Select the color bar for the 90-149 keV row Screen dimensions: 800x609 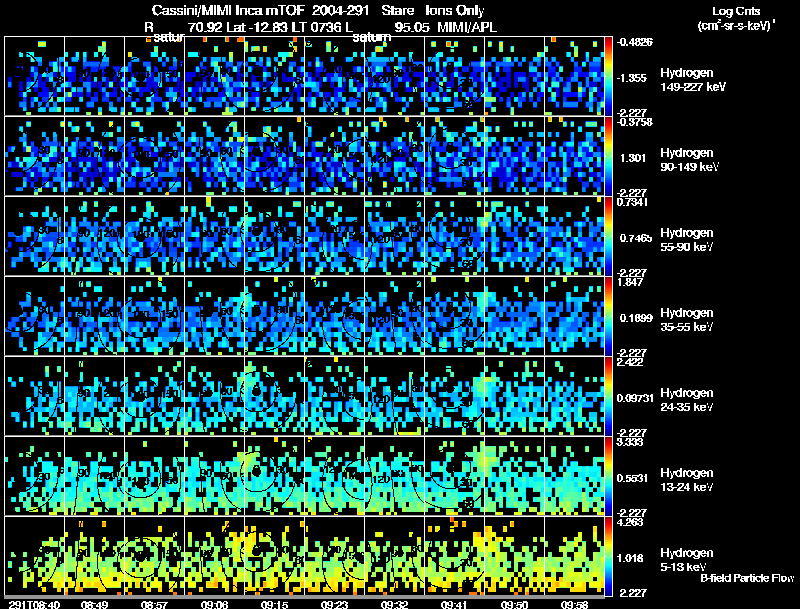608,156
